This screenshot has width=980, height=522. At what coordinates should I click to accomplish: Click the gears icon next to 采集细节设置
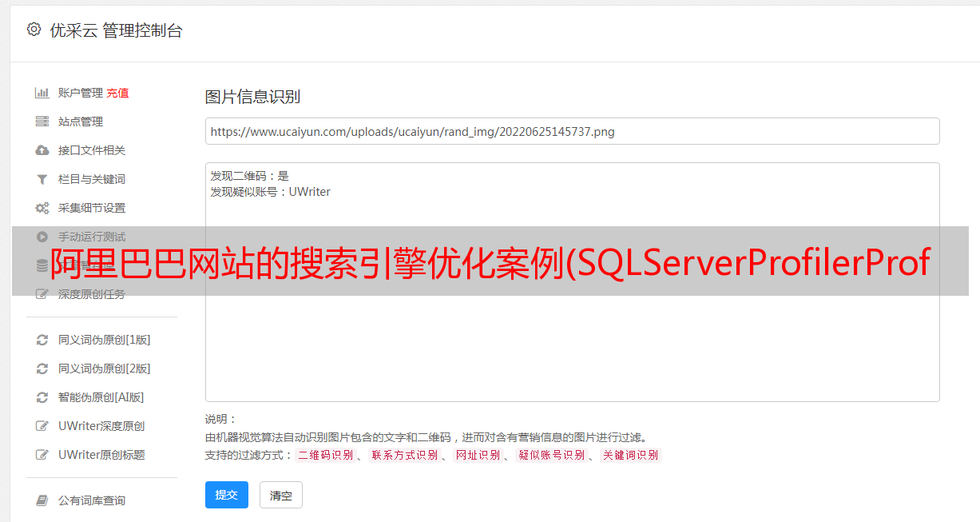click(x=42, y=208)
